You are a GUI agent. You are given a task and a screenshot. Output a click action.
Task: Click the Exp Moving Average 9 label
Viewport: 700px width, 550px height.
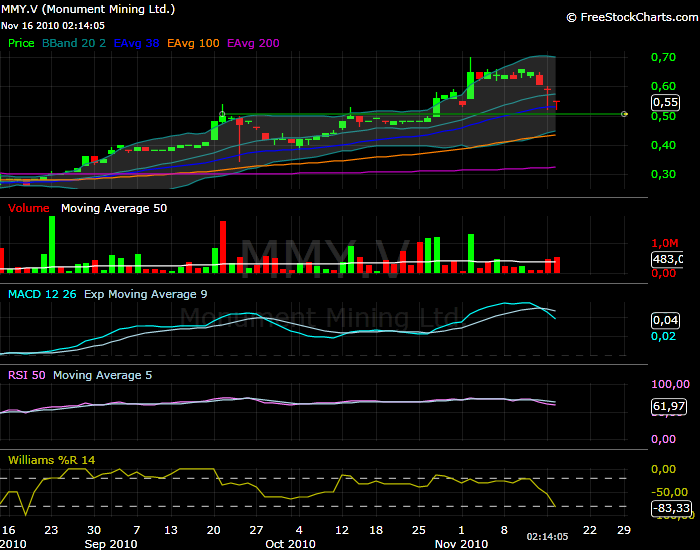click(146, 294)
